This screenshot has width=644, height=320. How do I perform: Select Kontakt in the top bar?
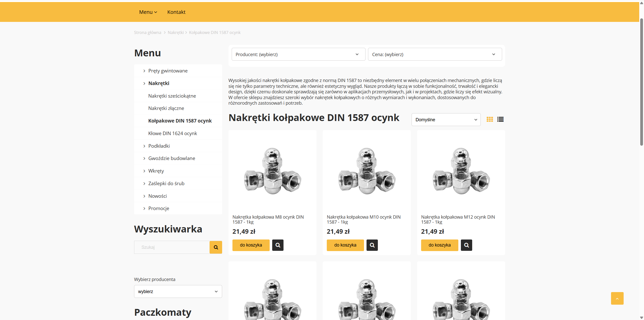coord(176,12)
